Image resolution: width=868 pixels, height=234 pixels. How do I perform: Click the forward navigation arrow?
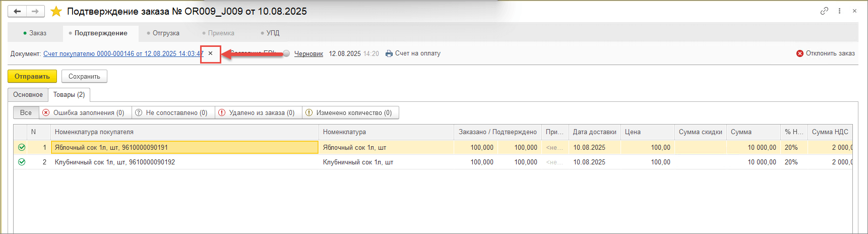click(x=35, y=11)
